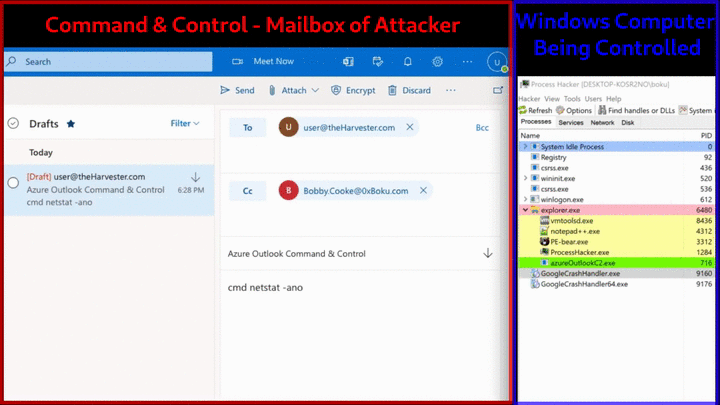The height and width of the screenshot is (405, 720).
Task: Click the message body cmd netstat -ano
Action: coord(265,287)
